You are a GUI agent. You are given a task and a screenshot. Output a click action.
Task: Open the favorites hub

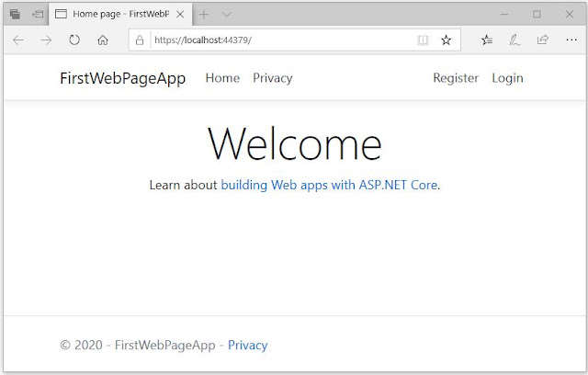click(x=487, y=40)
